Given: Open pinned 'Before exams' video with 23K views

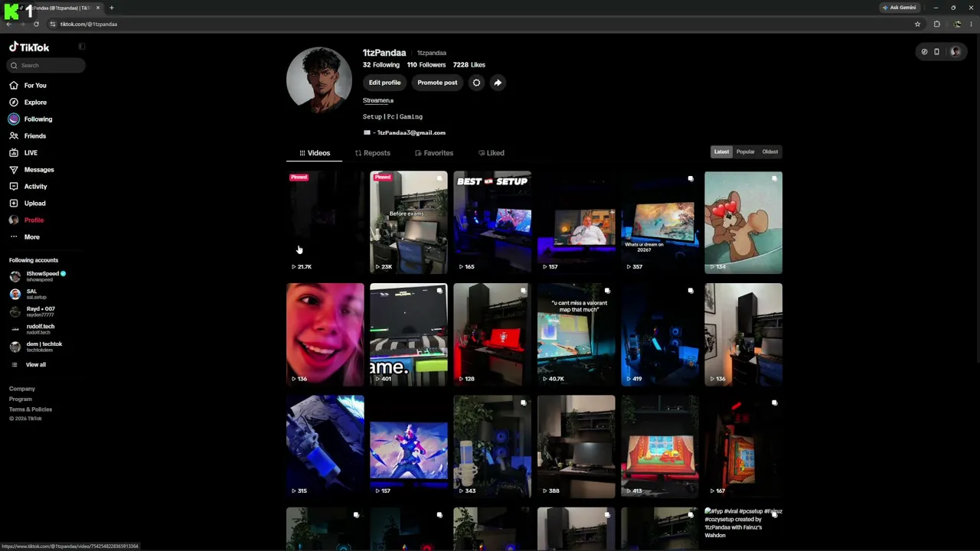Looking at the screenshot, I should tap(409, 222).
